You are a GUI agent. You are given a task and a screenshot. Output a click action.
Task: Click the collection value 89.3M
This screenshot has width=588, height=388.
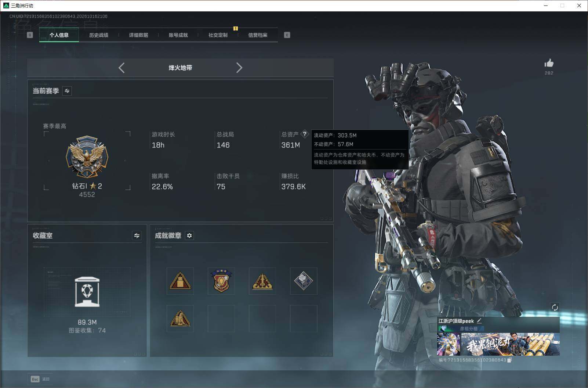point(87,322)
